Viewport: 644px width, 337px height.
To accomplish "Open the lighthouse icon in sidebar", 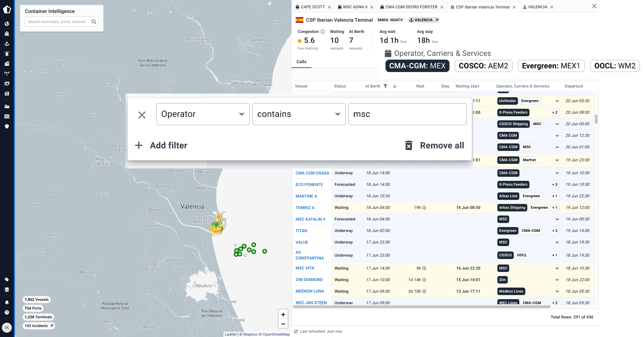I will click(7, 54).
